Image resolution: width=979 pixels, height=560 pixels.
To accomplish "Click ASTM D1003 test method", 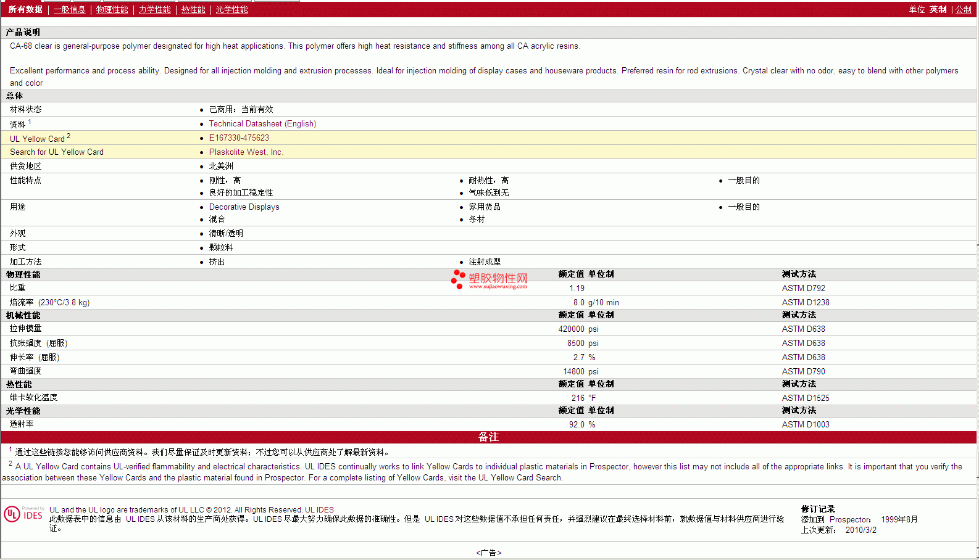I will [x=806, y=424].
